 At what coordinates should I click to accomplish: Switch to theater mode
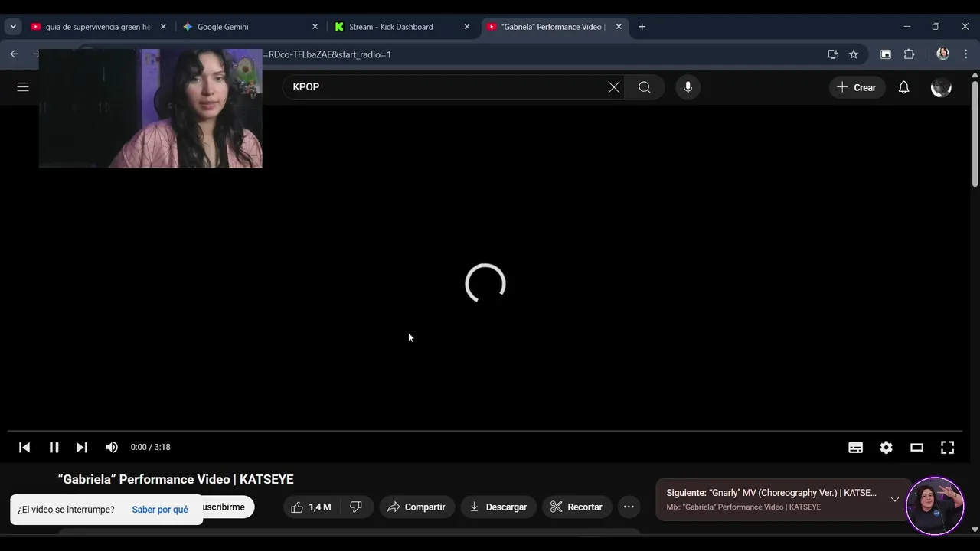(x=916, y=448)
